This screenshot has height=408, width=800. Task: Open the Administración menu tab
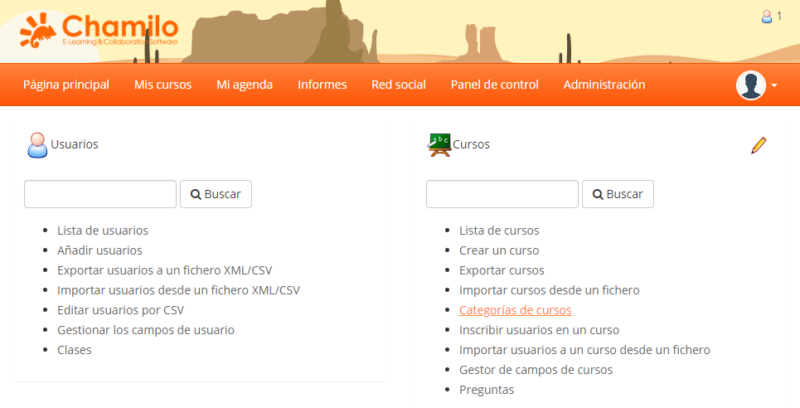coord(604,85)
